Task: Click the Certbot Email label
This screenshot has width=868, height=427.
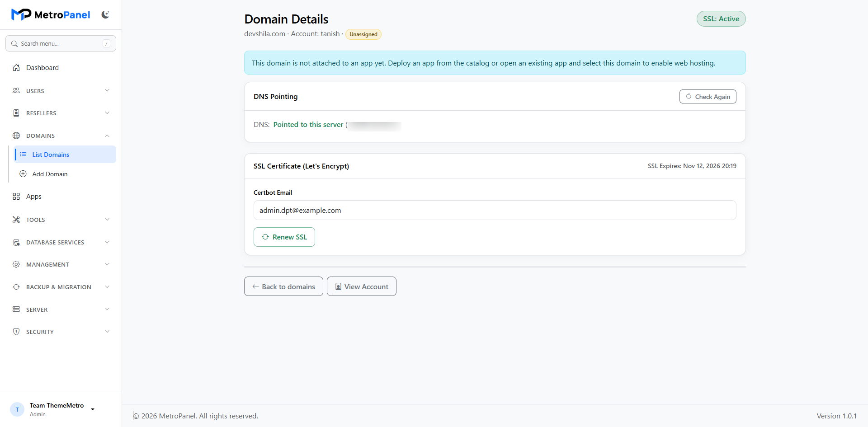Action: (x=273, y=192)
